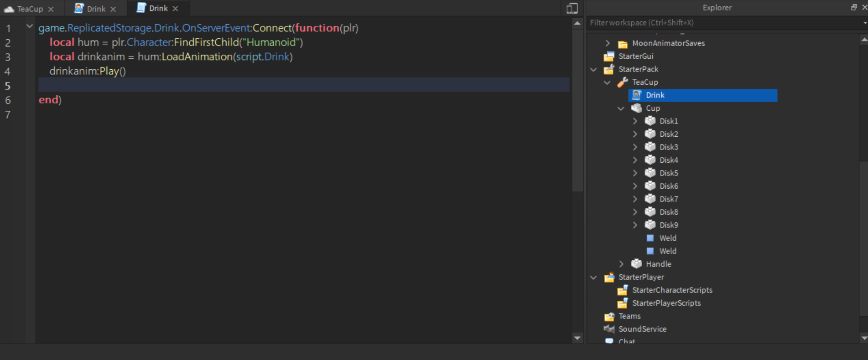Click the Handle part icon
This screenshot has width=868, height=360.
pos(636,264)
